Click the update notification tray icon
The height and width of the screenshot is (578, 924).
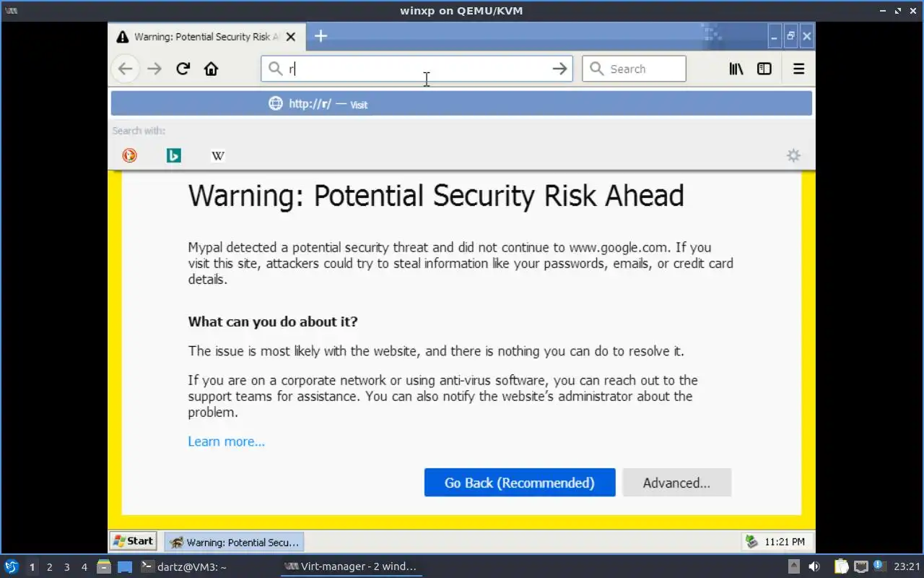coord(879,566)
